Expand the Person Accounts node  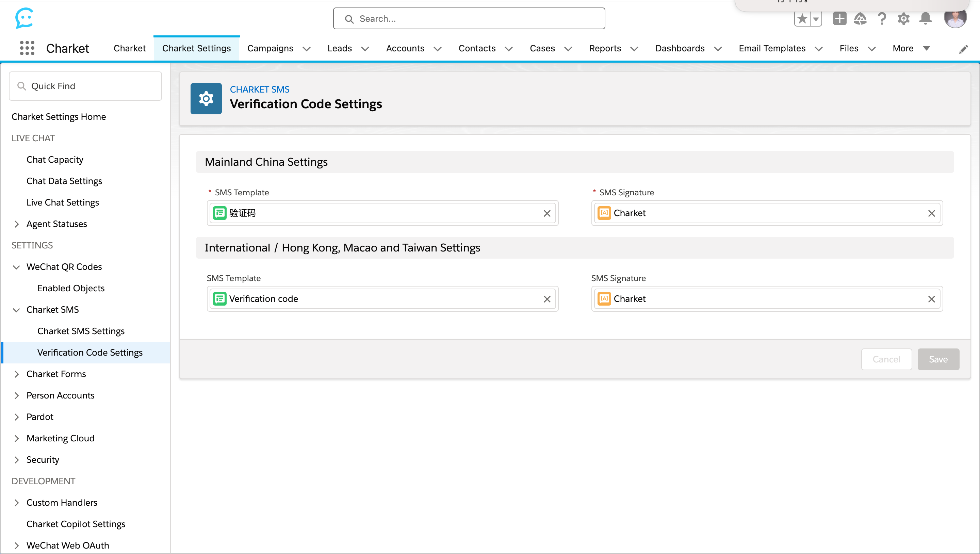point(16,396)
